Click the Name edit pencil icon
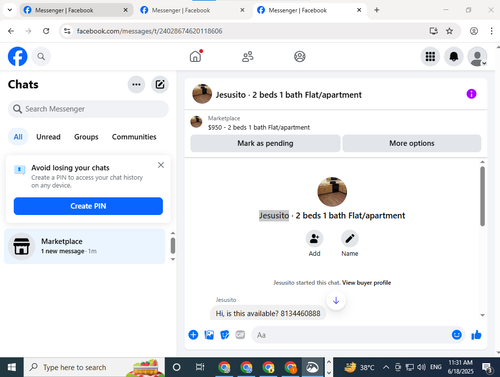This screenshot has width=500, height=377. click(350, 239)
